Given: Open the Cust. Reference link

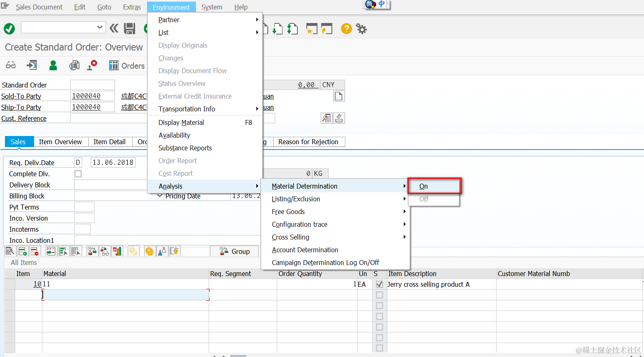Looking at the screenshot, I should [24, 118].
